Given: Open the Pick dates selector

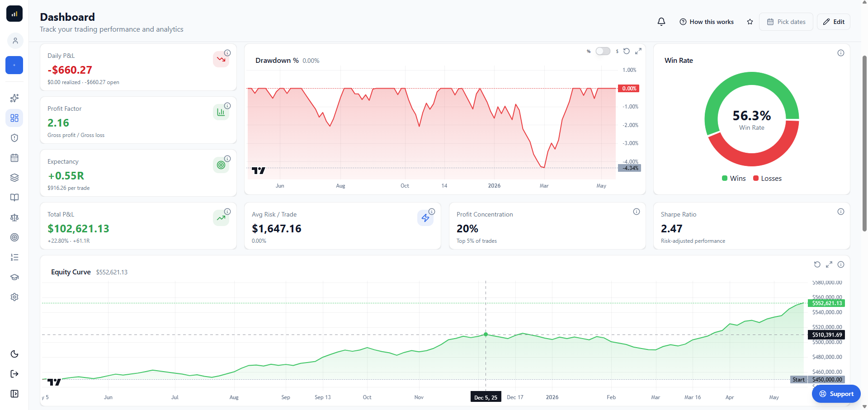Looking at the screenshot, I should 786,22.
